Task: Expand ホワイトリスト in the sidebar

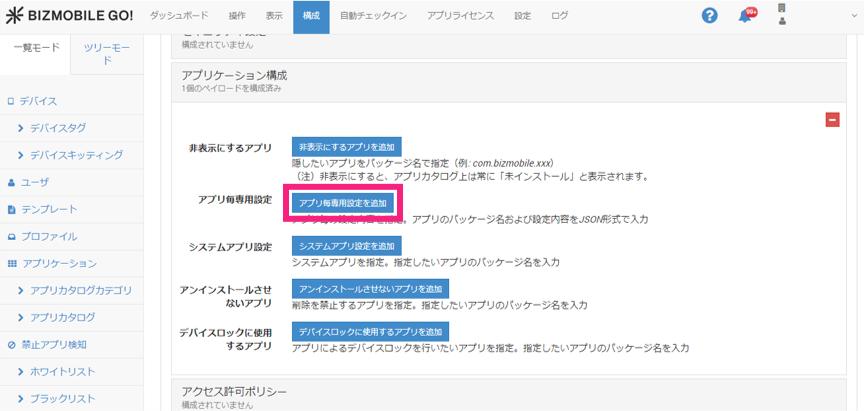Action: point(62,371)
